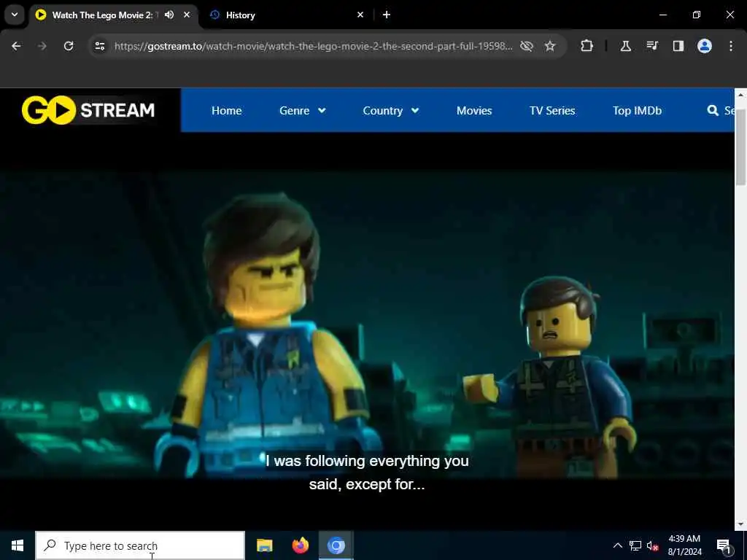Open the Extensions puzzle icon
Viewport: 747px width, 560px height.
[587, 46]
